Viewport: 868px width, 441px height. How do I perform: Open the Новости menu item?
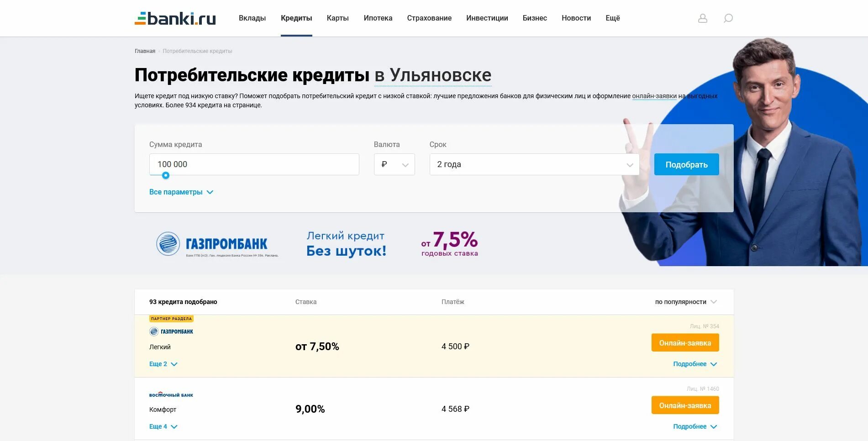click(x=576, y=18)
